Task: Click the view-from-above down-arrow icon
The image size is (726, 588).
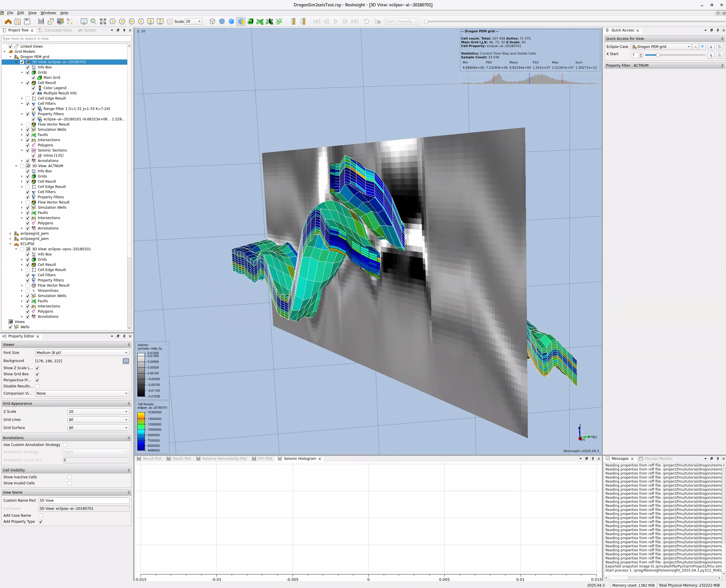Action: 150,21
